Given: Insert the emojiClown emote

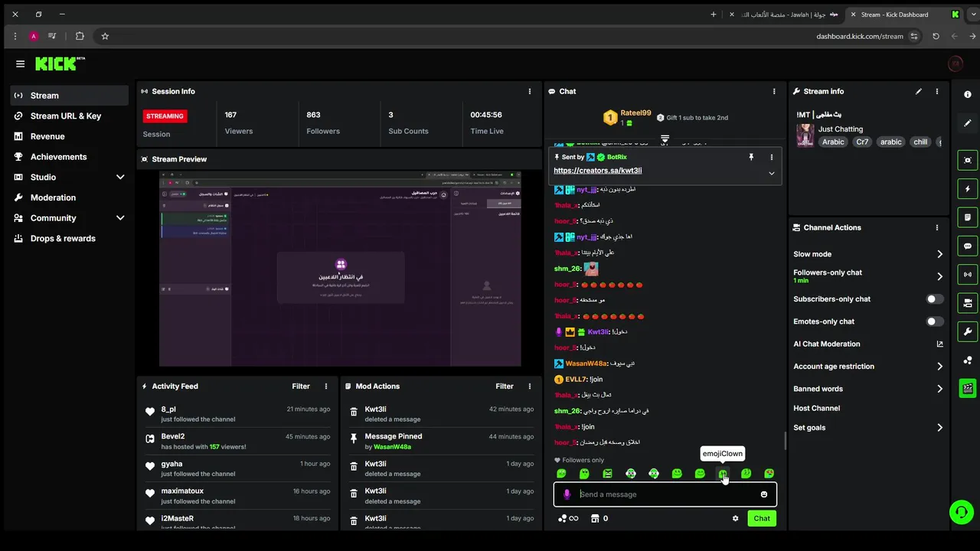Looking at the screenshot, I should pos(723,474).
